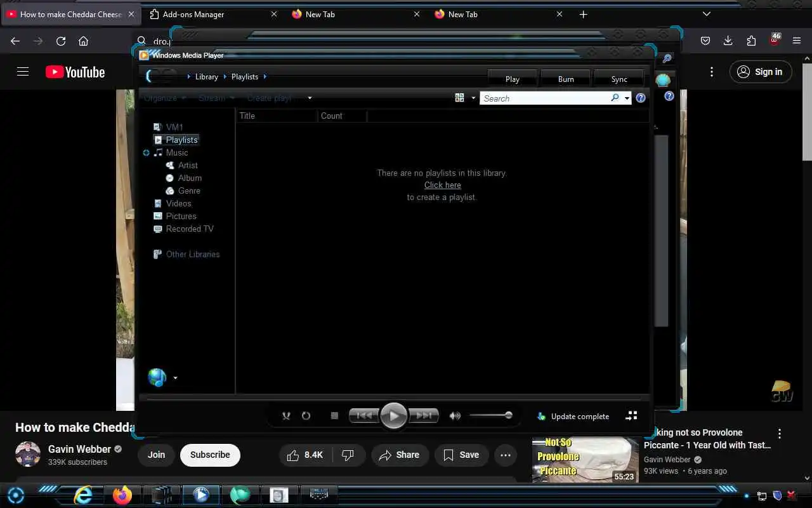This screenshot has height=508, width=812.
Task: Switch to the Add-ons Manager tab
Action: (x=214, y=14)
